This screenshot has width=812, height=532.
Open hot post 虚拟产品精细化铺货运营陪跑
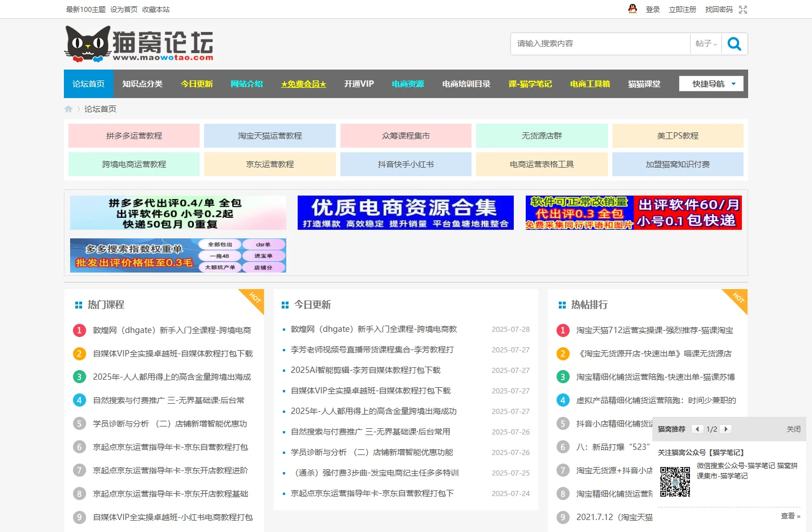tap(656, 400)
